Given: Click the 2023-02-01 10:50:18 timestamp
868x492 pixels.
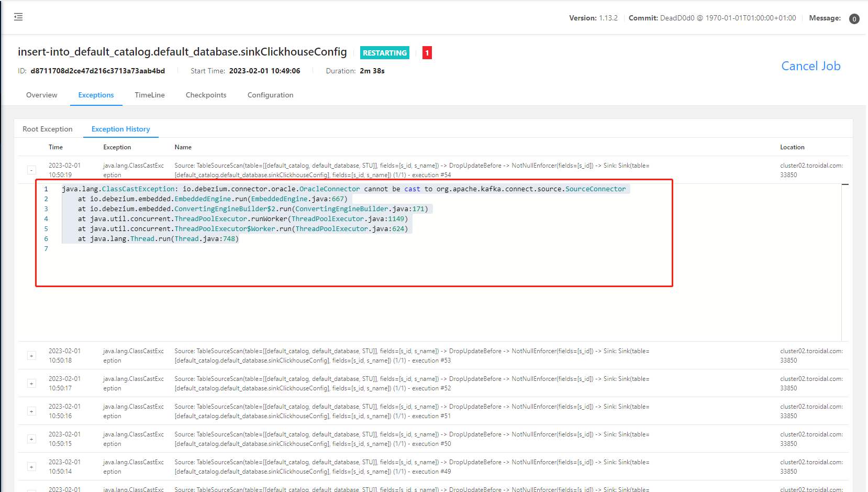Looking at the screenshot, I should (64, 356).
